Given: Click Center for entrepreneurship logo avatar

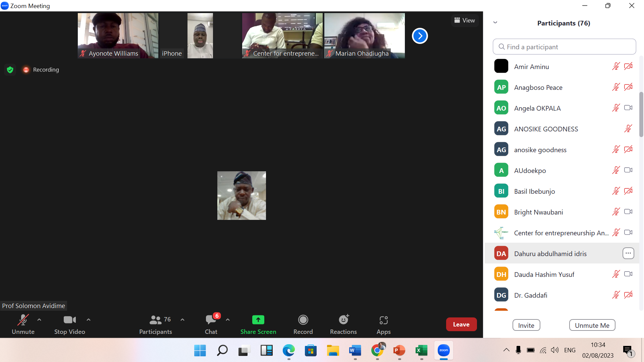Looking at the screenshot, I should (x=501, y=233).
